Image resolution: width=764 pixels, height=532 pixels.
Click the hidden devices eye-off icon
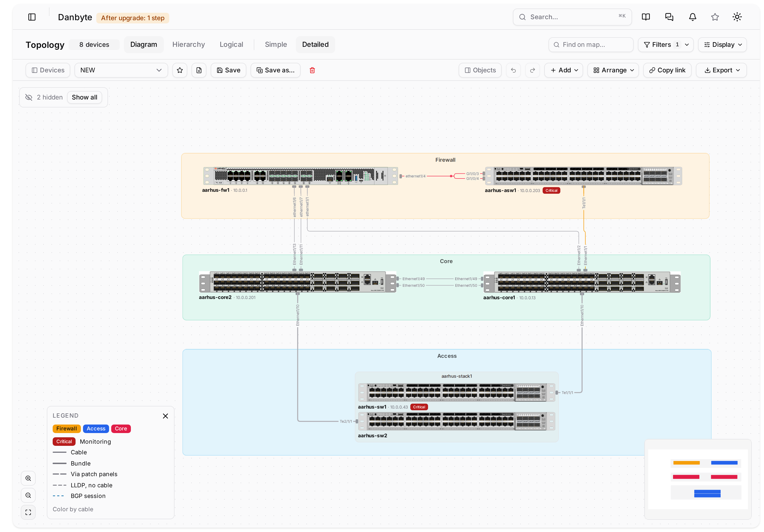point(29,97)
